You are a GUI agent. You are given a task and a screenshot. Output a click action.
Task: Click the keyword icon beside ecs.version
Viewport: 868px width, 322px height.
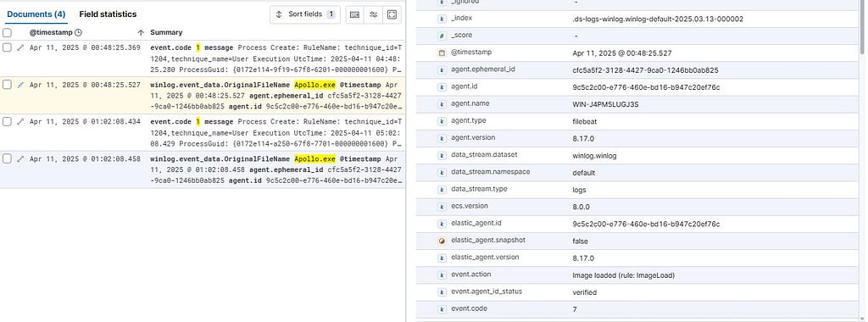click(x=442, y=207)
